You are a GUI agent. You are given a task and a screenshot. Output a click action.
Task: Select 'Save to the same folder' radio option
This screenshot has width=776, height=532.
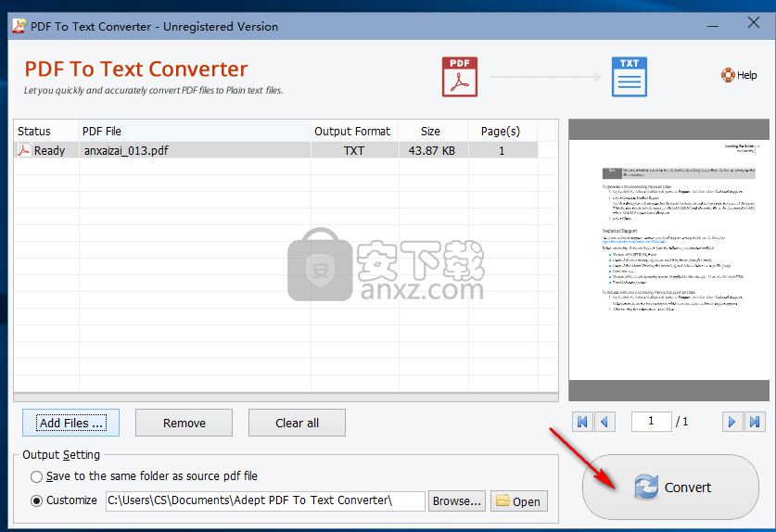pyautogui.click(x=36, y=476)
